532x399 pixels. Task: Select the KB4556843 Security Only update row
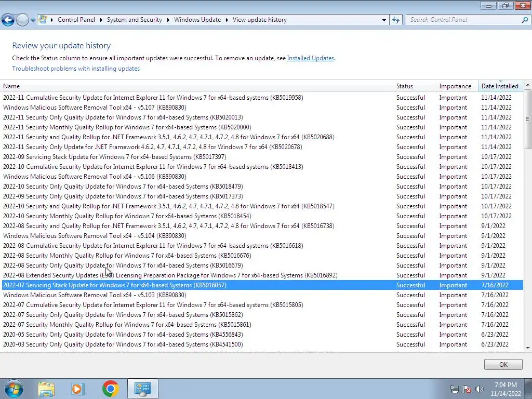[x=262, y=335]
